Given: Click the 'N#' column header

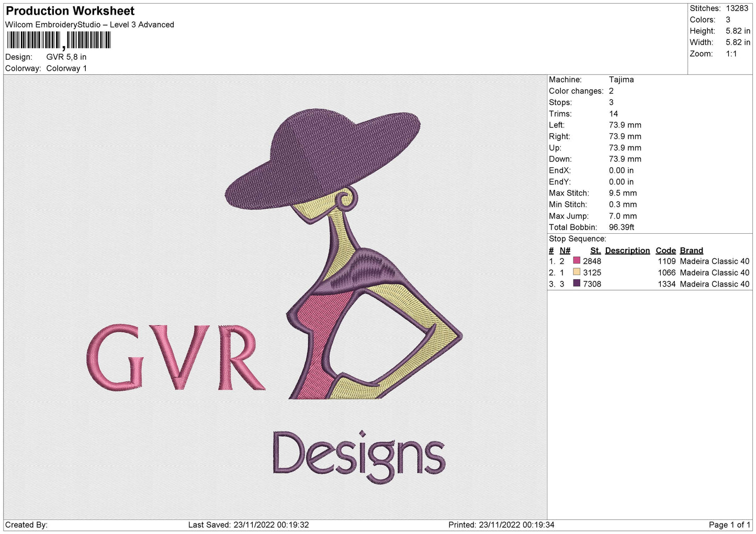Looking at the screenshot, I should 565,251.
